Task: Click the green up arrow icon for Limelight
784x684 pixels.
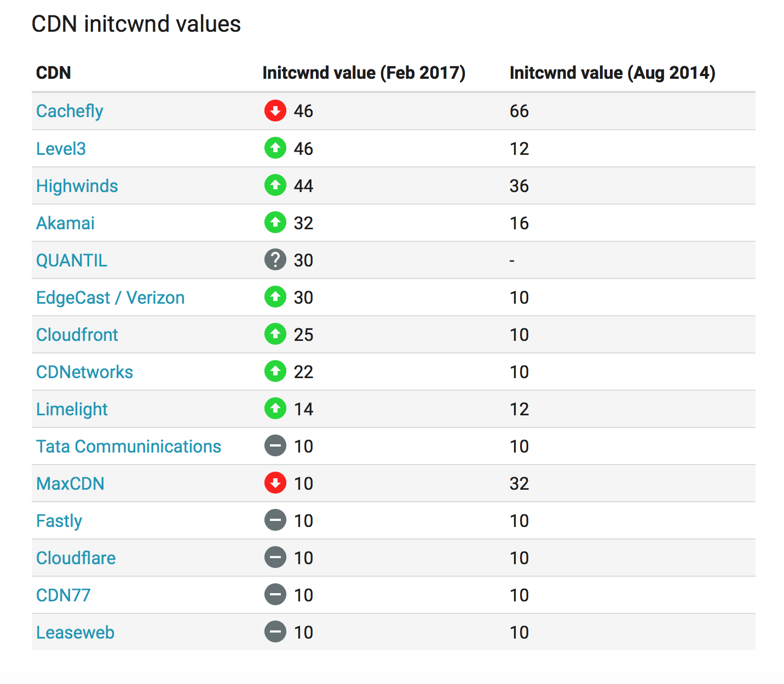Action: click(x=275, y=408)
